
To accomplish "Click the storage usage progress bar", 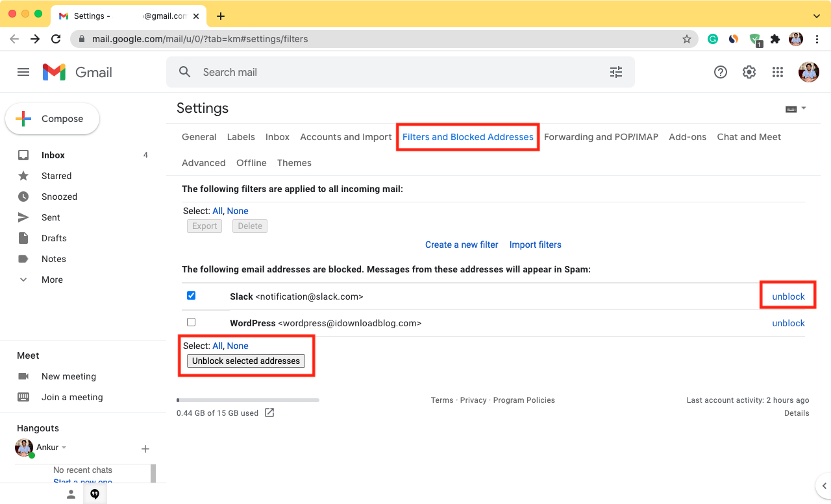I will click(x=248, y=400).
